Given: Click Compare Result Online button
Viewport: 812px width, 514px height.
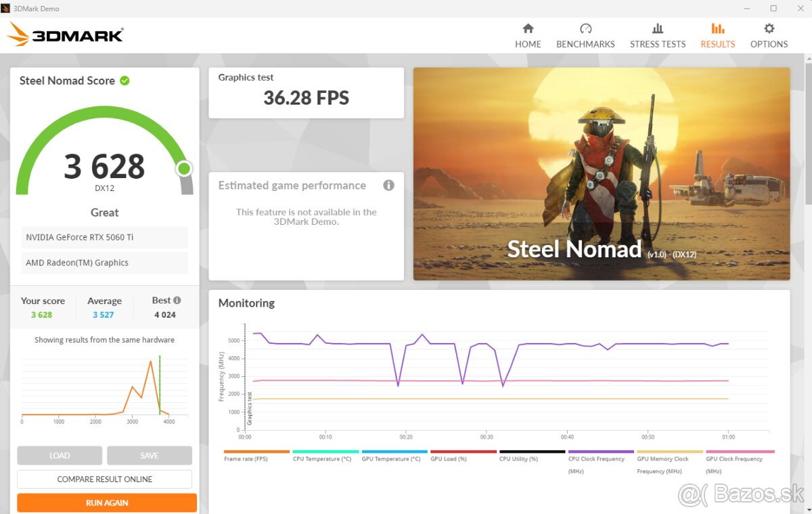Looking at the screenshot, I should (105, 479).
